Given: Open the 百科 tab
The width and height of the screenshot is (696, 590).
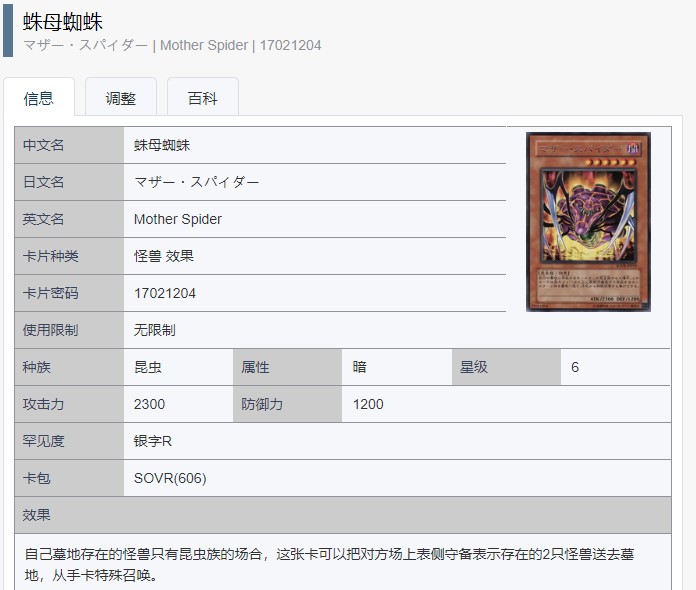Looking at the screenshot, I should [x=202, y=97].
